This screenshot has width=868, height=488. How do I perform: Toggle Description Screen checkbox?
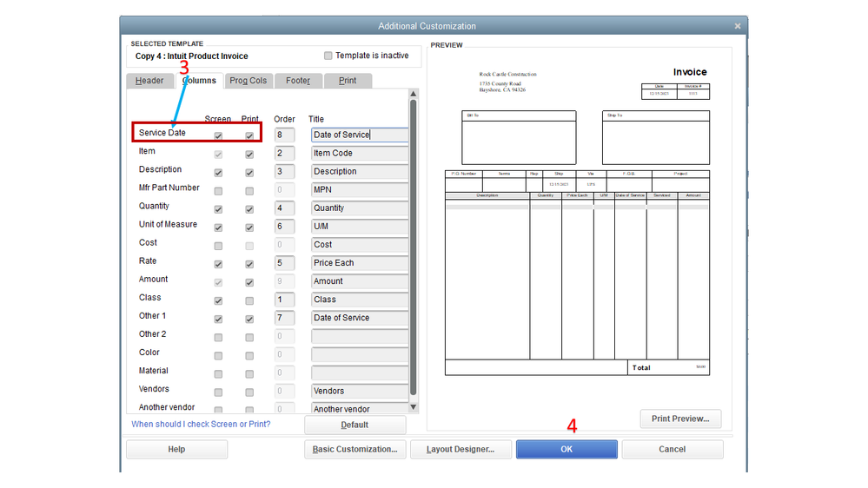tap(218, 173)
